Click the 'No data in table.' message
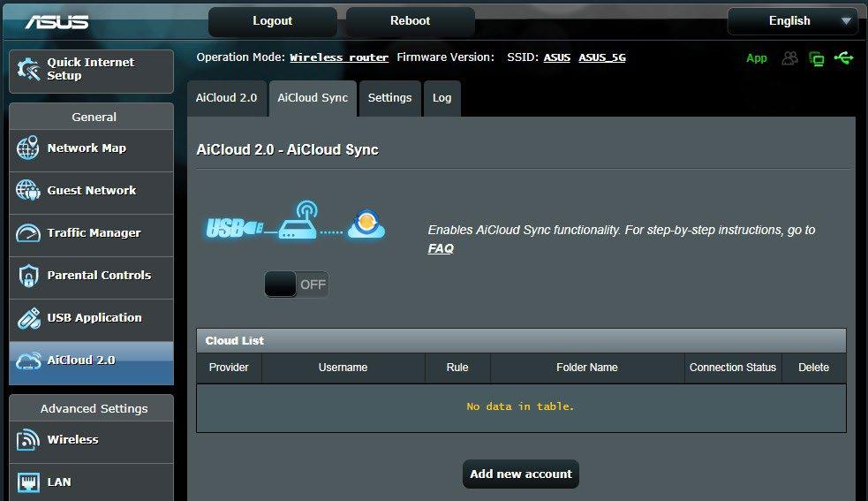The width and height of the screenshot is (868, 501). (520, 406)
